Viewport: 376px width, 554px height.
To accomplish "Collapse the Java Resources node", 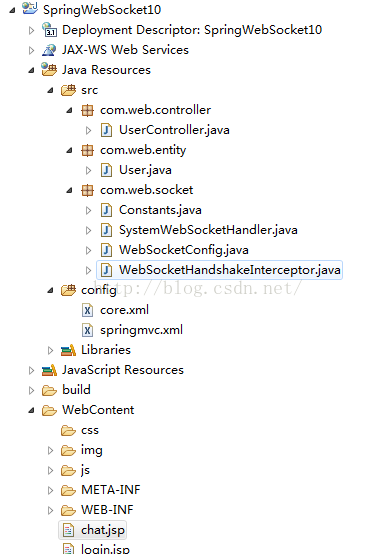I will point(32,70).
